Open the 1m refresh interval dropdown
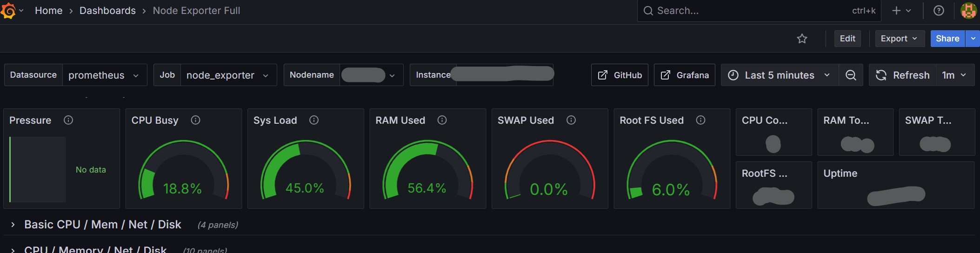Image resolution: width=980 pixels, height=253 pixels. (954, 75)
